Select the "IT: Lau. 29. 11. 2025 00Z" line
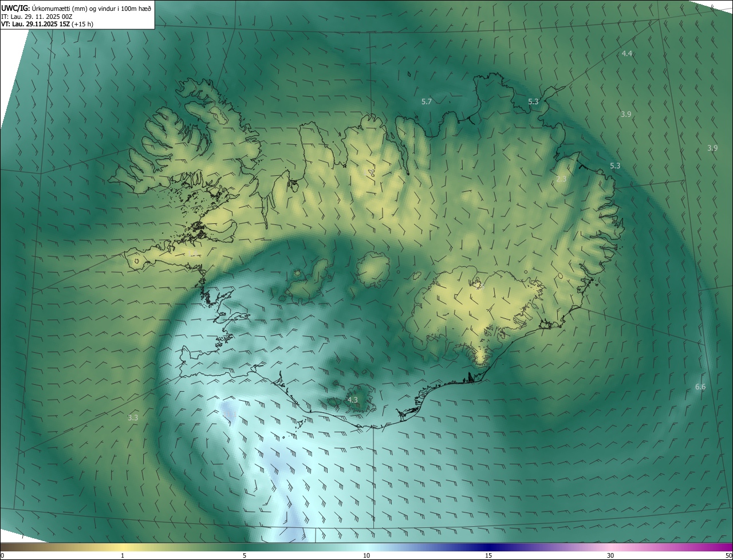Viewport: 733px width, 560px height. pos(37,17)
